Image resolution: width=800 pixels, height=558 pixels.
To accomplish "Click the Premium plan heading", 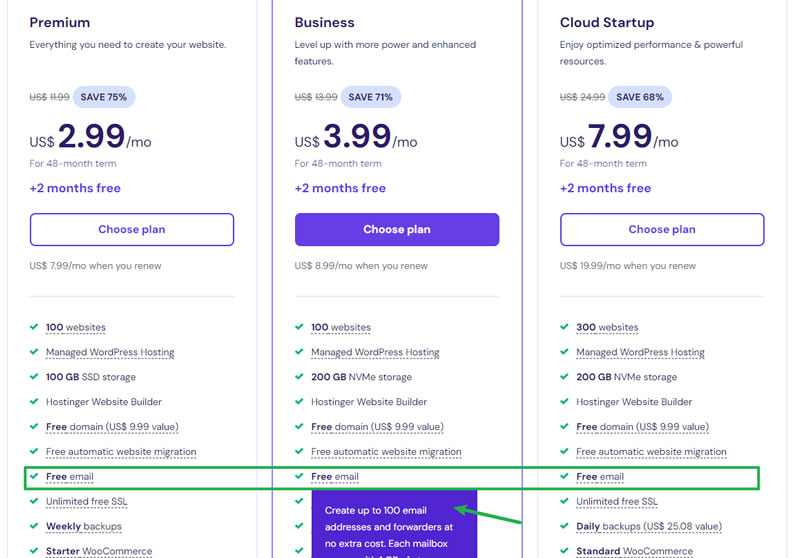I will point(60,22).
